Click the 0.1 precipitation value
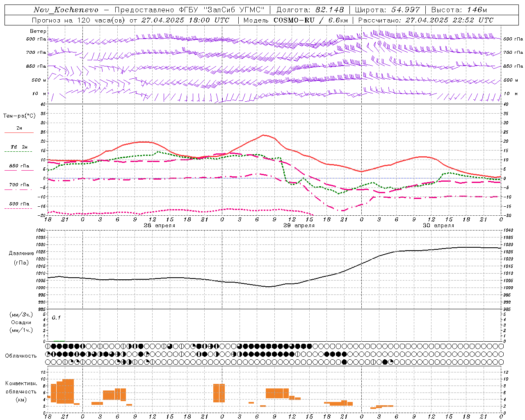 tap(56, 318)
